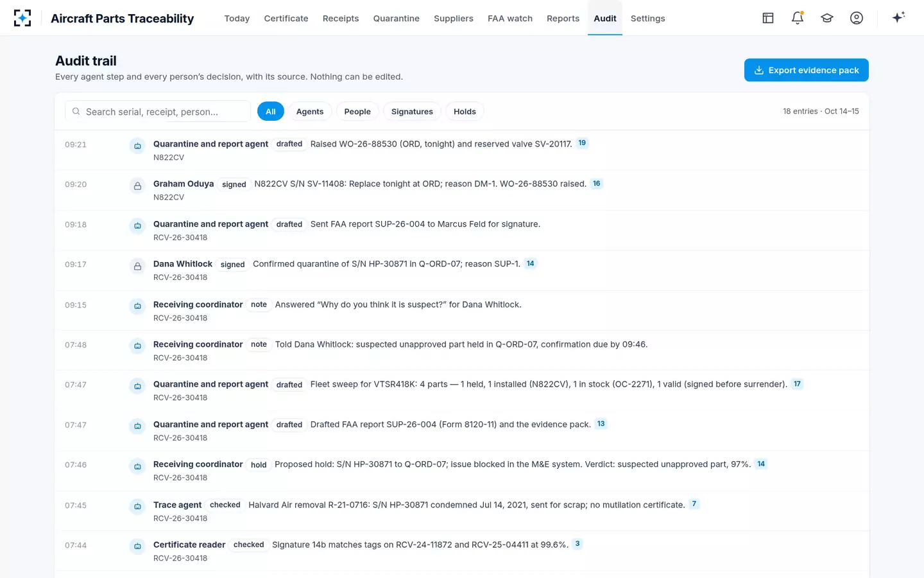Image resolution: width=924 pixels, height=578 pixels.
Task: Open source reference 7 on the Trace agent entry
Action: click(694, 504)
